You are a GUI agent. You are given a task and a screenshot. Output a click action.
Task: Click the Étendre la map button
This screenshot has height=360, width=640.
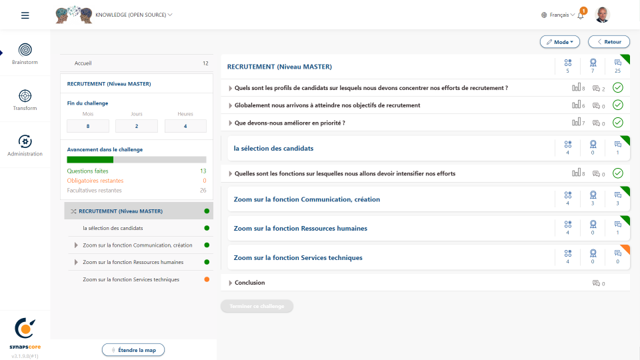tap(133, 350)
